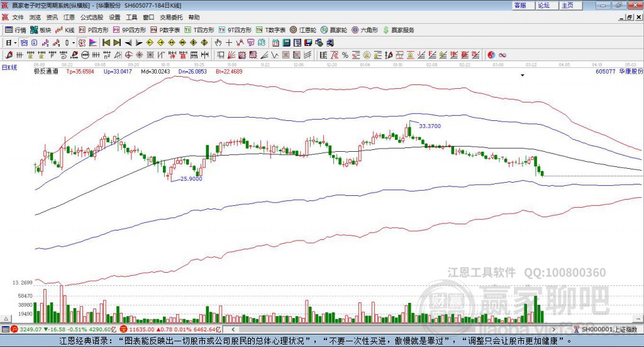Open the 日 period dropdown arrow

point(15,43)
